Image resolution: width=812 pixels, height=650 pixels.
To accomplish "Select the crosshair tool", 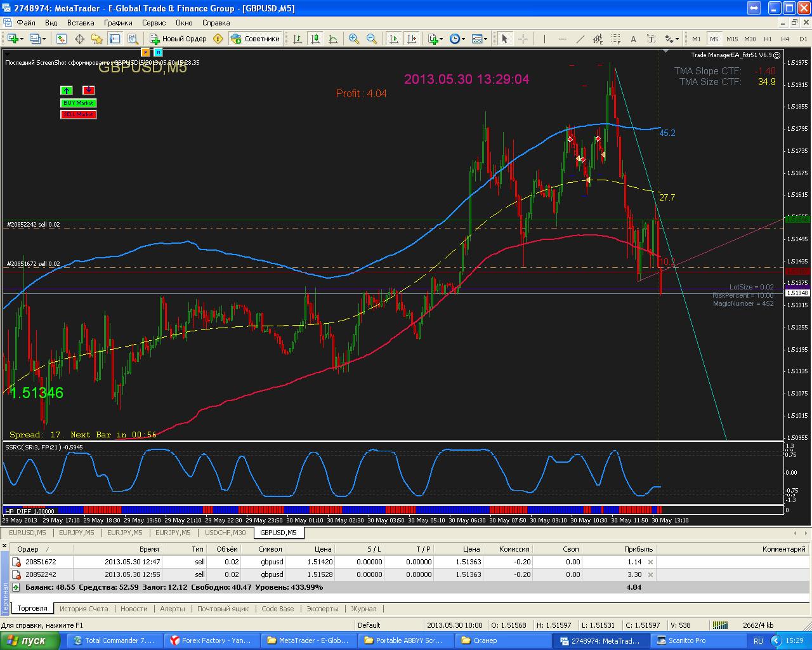I will pos(523,39).
